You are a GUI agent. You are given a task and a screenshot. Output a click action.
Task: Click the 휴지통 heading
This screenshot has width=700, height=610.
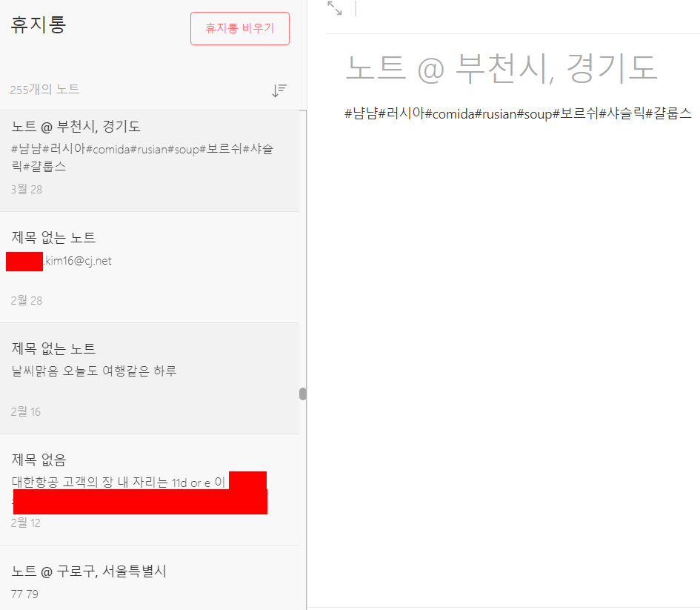(x=39, y=24)
